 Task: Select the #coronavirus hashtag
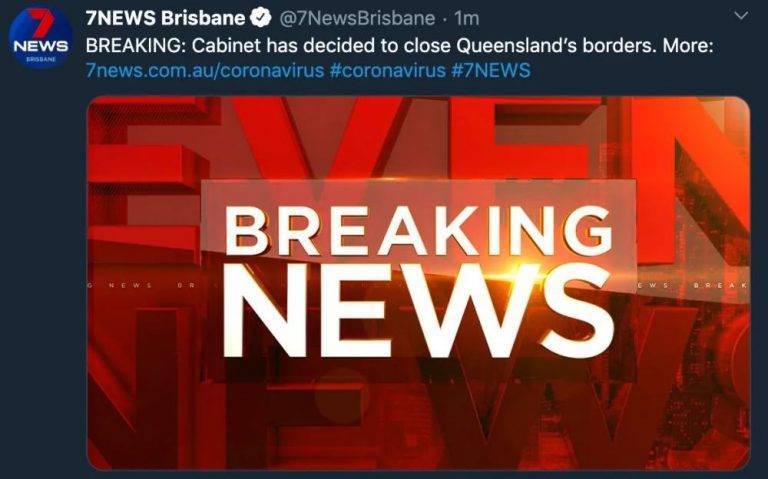coord(387,70)
